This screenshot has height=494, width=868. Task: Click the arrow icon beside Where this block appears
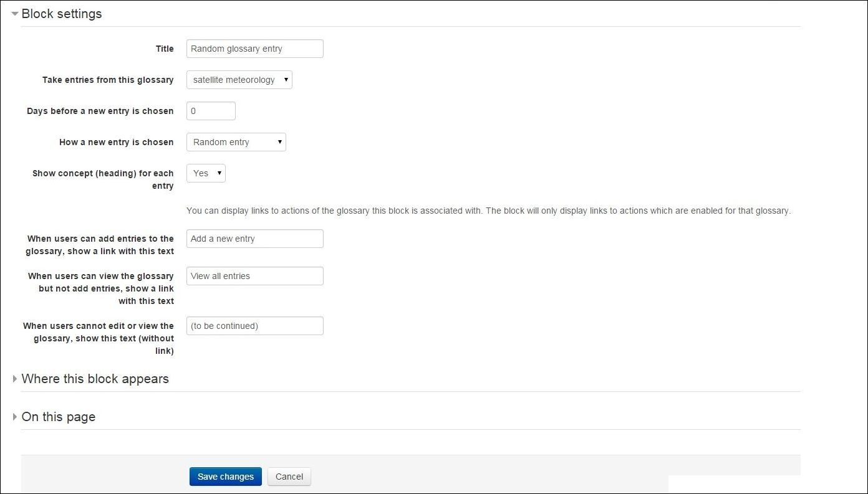pyautogui.click(x=15, y=379)
